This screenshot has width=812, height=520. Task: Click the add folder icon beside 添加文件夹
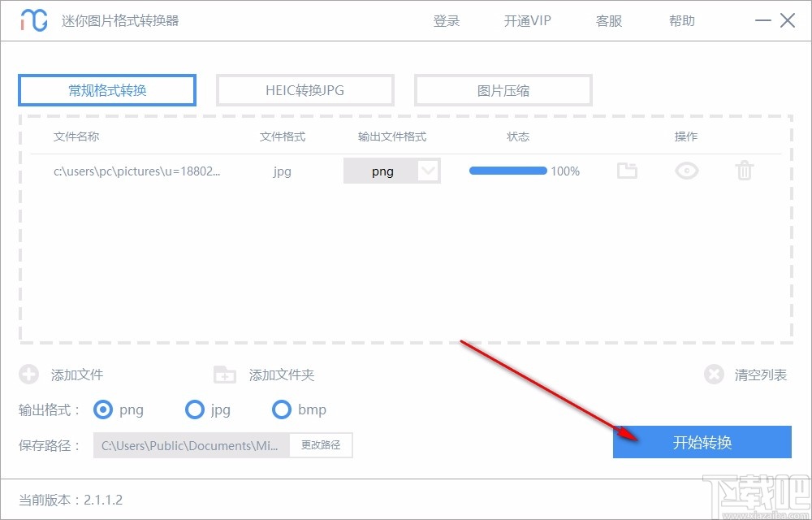[x=224, y=375]
